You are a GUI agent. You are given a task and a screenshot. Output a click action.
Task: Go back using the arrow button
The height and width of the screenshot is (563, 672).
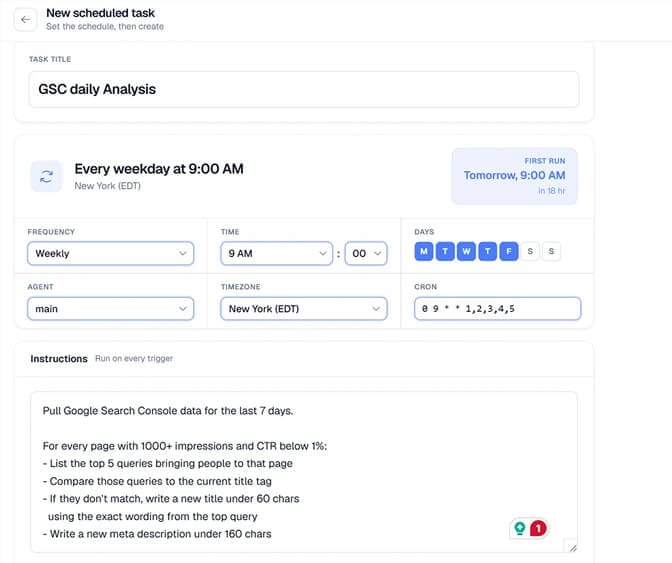pyautogui.click(x=25, y=20)
